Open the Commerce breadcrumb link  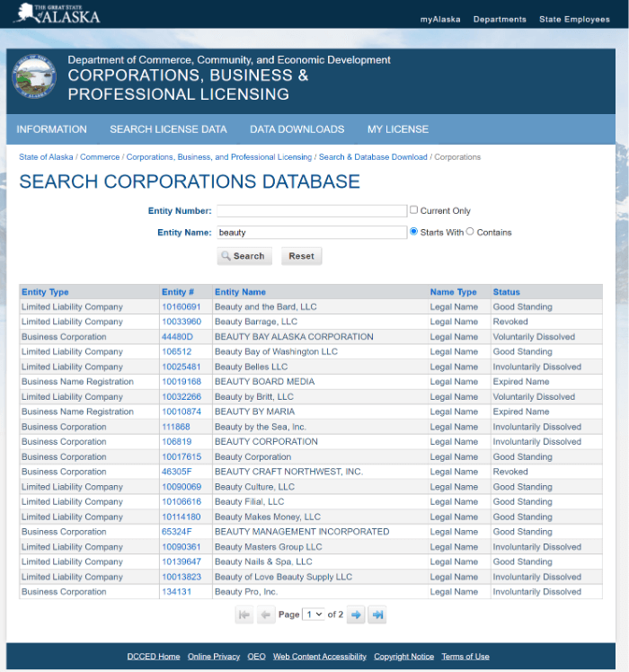[100, 157]
